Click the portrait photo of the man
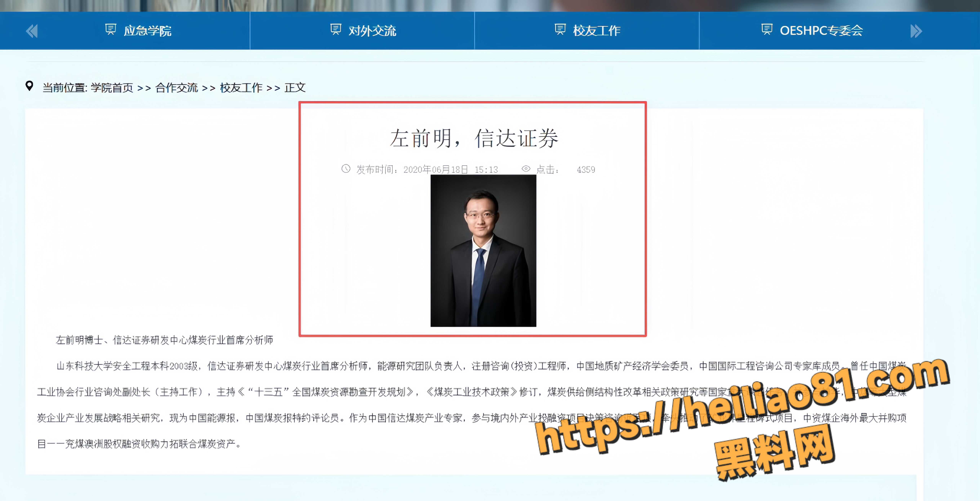 click(483, 250)
